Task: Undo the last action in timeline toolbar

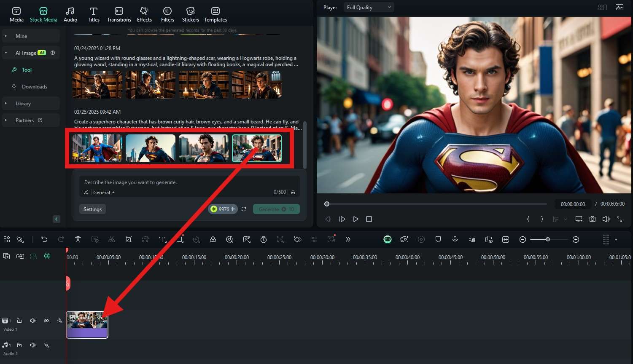Action: click(44, 239)
